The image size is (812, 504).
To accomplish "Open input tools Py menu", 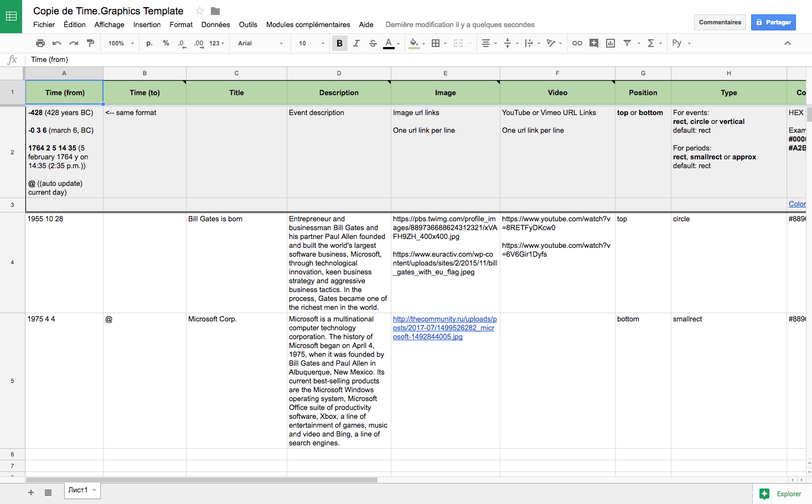I will 681,43.
